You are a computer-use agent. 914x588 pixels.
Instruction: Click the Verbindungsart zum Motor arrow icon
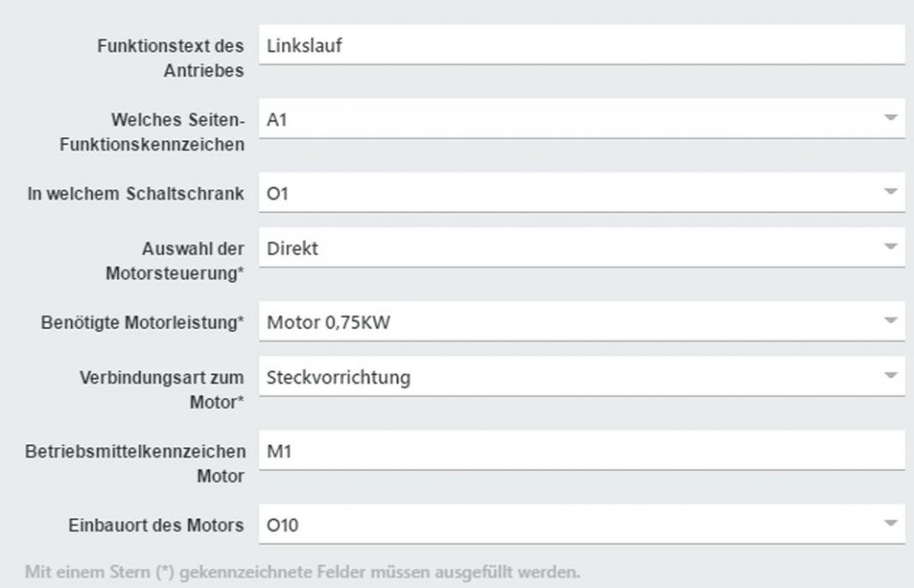pyautogui.click(x=890, y=377)
